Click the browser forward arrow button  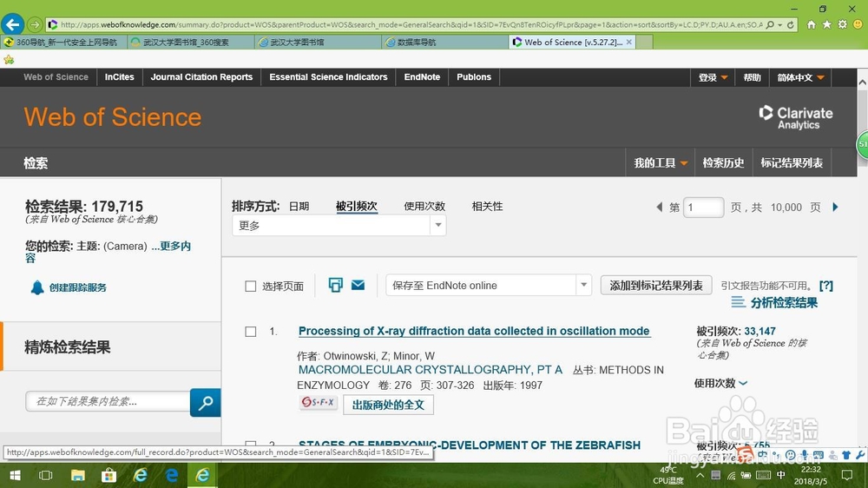point(35,25)
